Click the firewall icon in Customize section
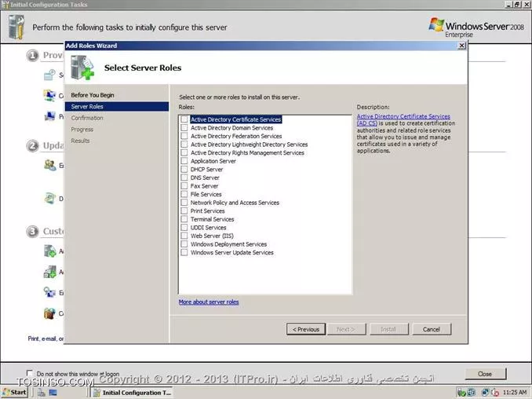Screen dimensions: 532x399 pyautogui.click(x=49, y=313)
